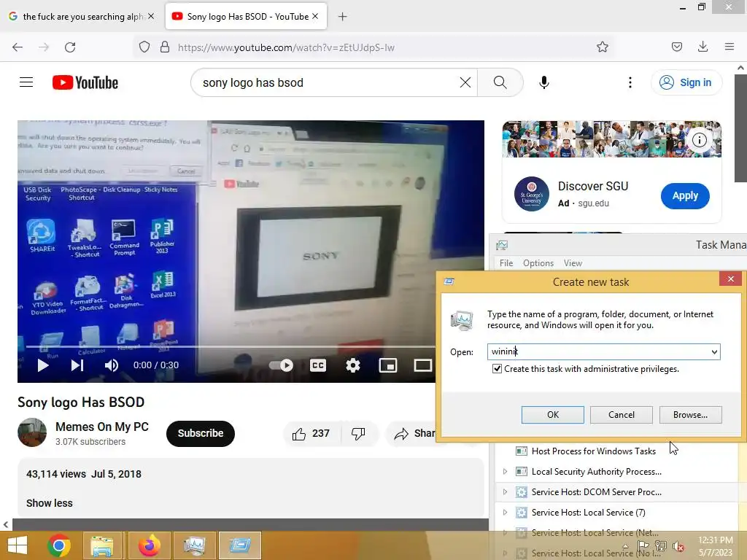Open YouTube guide hamburger menu
747x560 pixels.
(26, 82)
